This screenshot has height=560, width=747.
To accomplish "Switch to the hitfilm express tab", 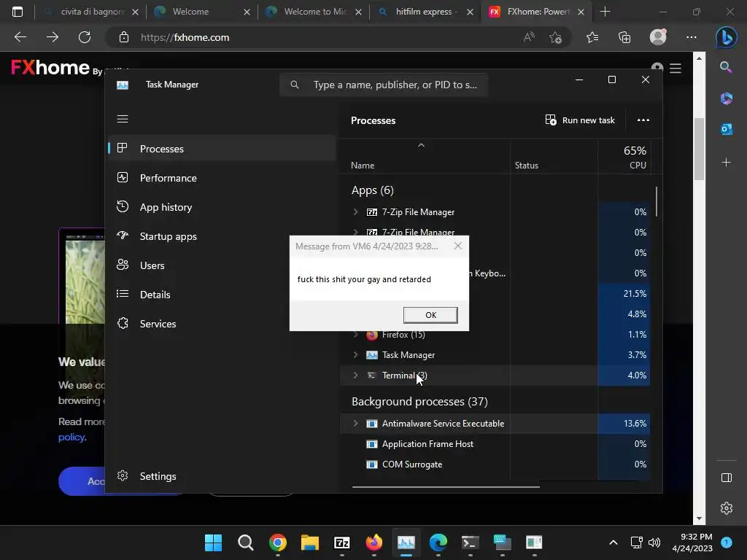I will (x=424, y=12).
